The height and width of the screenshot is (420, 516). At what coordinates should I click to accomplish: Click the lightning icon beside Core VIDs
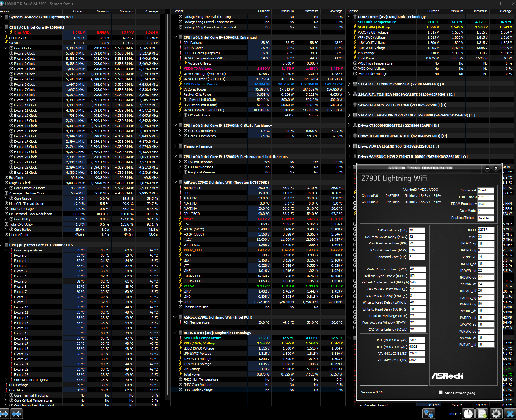pyautogui.click(x=11, y=33)
